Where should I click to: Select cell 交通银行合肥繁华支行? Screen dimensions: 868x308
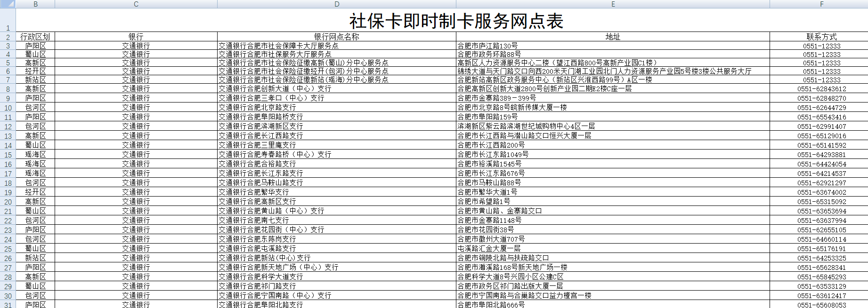[337, 192]
